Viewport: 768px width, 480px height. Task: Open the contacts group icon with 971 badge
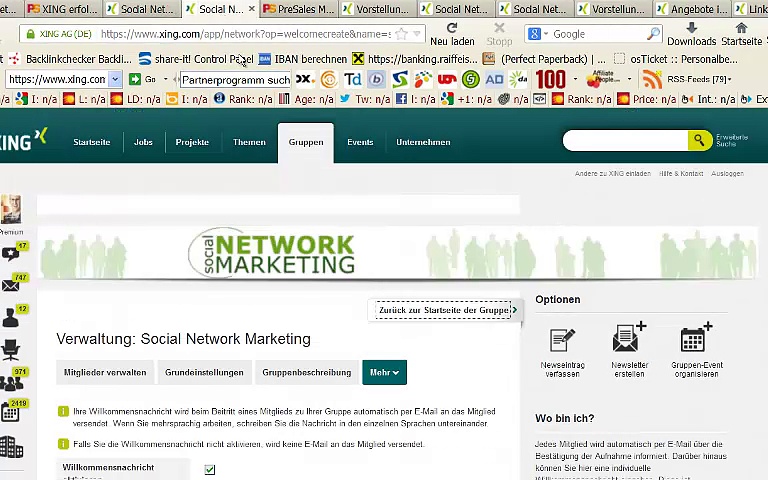pyautogui.click(x=11, y=381)
